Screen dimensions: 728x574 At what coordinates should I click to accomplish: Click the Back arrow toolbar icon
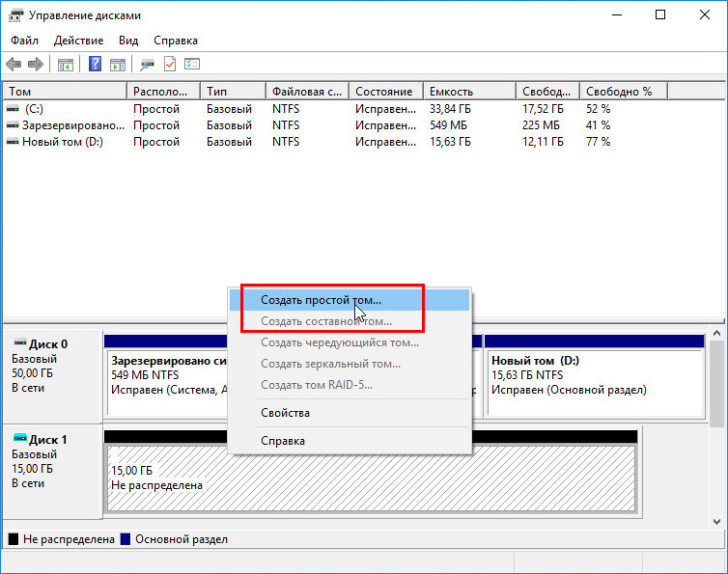(x=14, y=64)
